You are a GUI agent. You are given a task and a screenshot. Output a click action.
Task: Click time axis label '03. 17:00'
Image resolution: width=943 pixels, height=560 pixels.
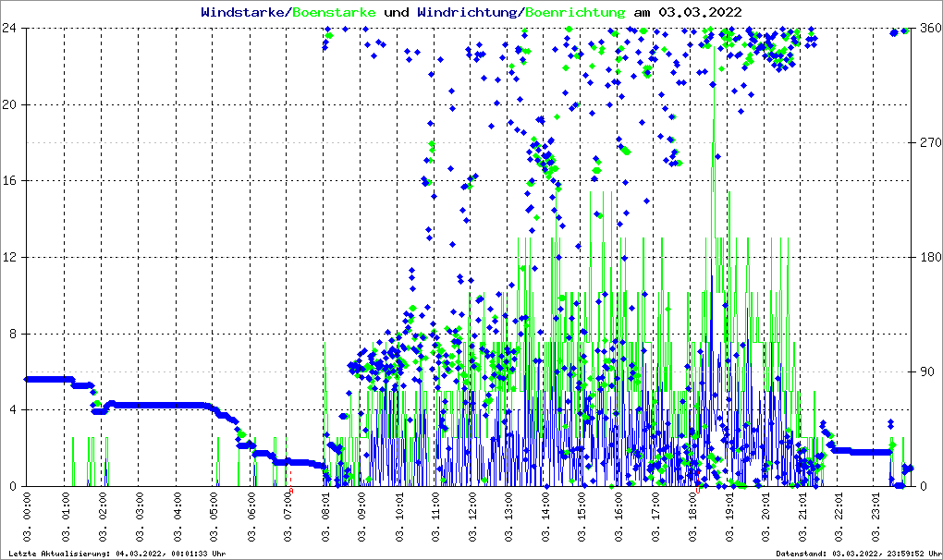[655, 517]
